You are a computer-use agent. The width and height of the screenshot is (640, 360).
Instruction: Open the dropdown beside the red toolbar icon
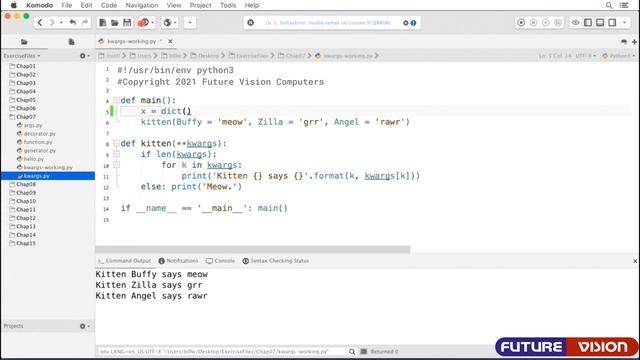pos(153,22)
